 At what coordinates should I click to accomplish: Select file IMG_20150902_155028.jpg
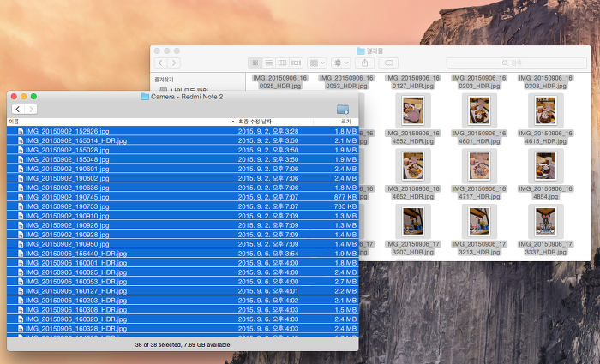[183, 150]
